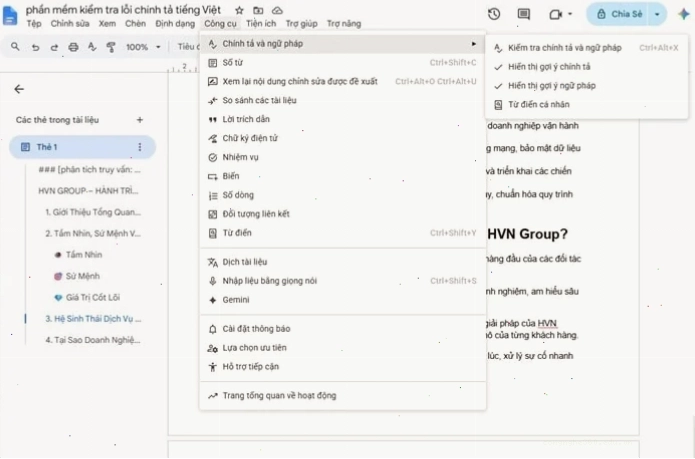Image resolution: width=695 pixels, height=459 pixels.
Task: Select the paint format roller icon
Action: 111,47
